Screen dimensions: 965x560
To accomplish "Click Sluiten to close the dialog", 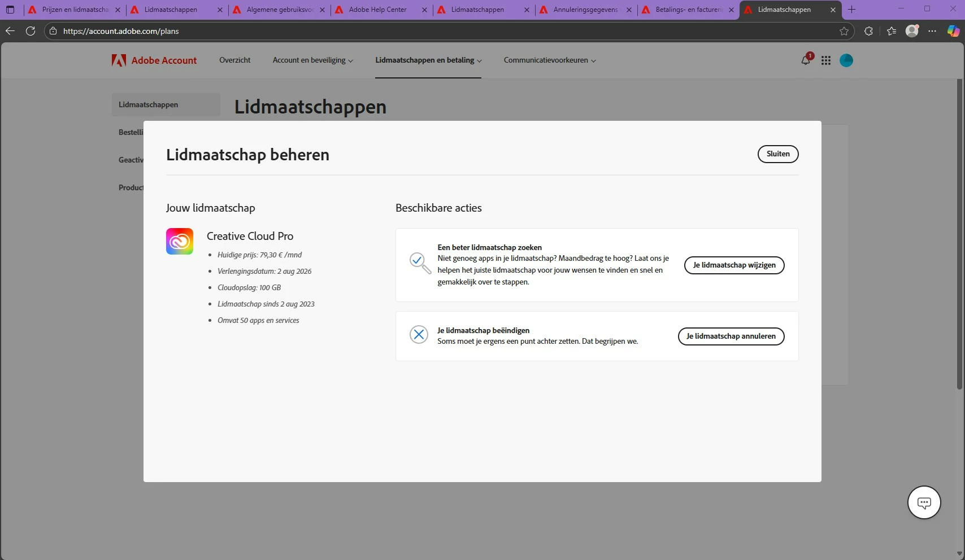I will pyautogui.click(x=778, y=154).
